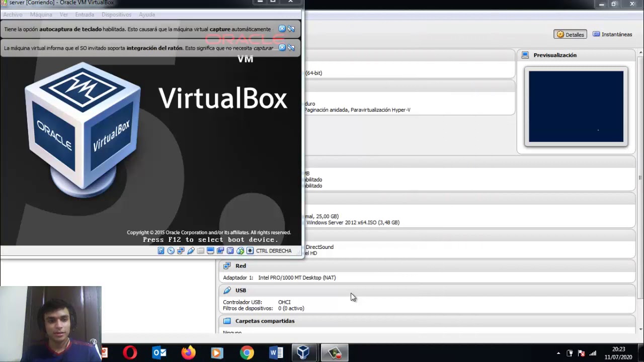Open Outlook from the taskbar
Screen dimensions: 644x362
pyautogui.click(x=159, y=352)
